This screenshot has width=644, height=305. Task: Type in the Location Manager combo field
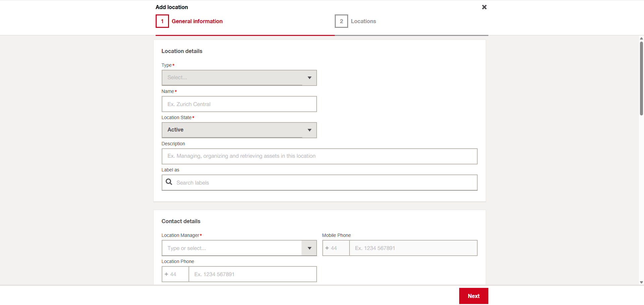tap(231, 248)
